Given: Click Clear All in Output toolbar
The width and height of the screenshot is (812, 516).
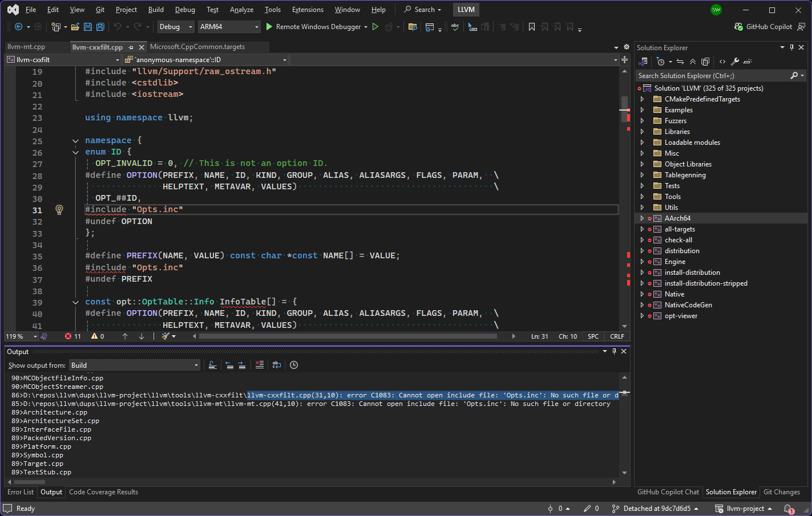Looking at the screenshot, I should [260, 365].
